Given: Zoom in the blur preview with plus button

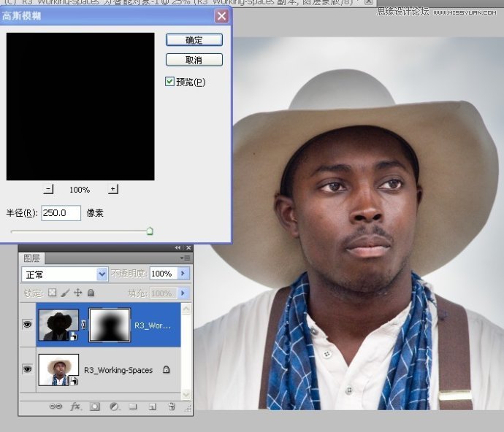Looking at the screenshot, I should coord(112,189).
